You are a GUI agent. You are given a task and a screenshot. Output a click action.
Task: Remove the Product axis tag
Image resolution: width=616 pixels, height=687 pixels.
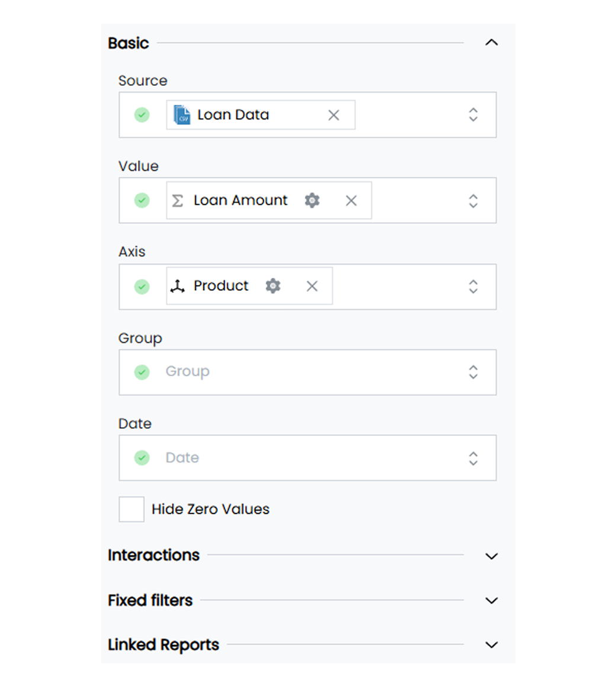click(312, 286)
